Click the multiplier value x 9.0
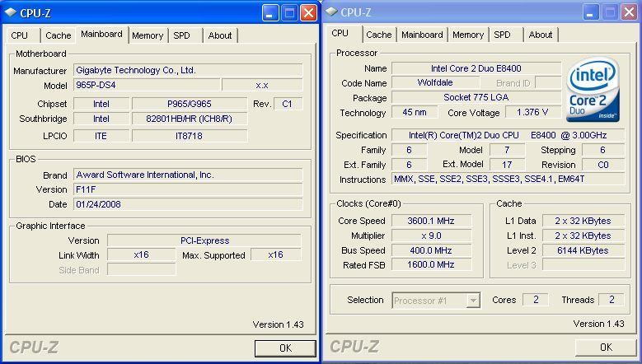The width and height of the screenshot is (642, 364). tap(432, 236)
